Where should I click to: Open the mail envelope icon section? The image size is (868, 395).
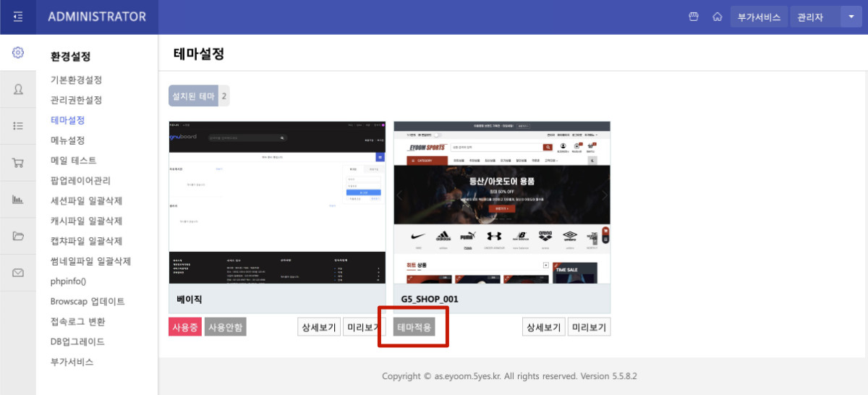[x=18, y=273]
